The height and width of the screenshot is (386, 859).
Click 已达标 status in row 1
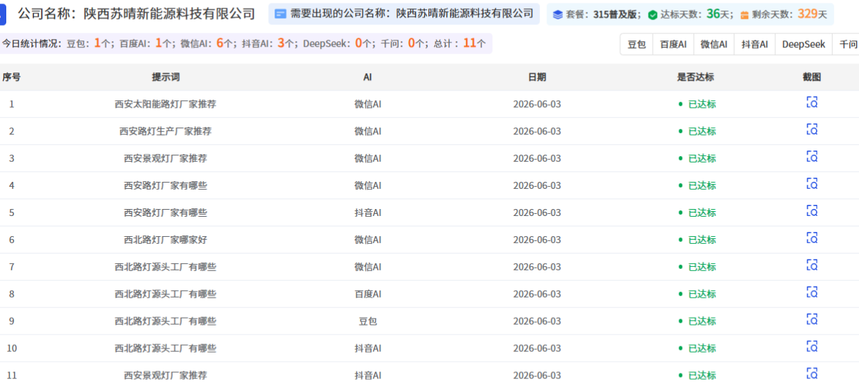point(697,104)
